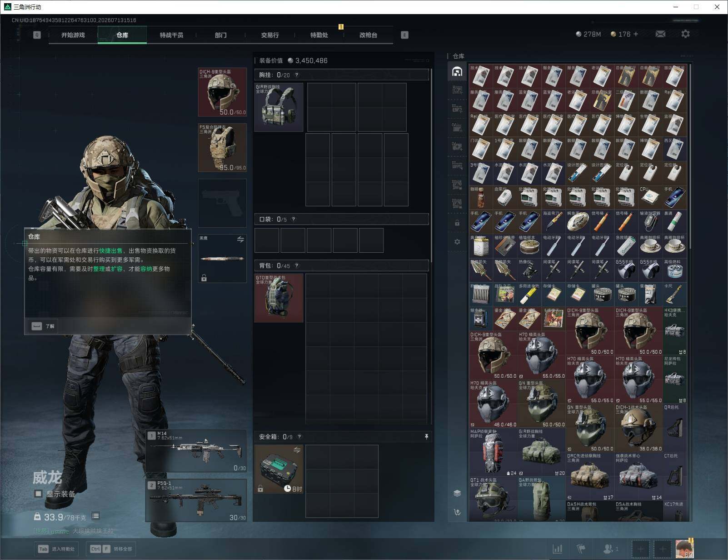Image resolution: width=728 pixels, height=560 pixels.
Task: Open the weight details list icon
Action: click(95, 516)
